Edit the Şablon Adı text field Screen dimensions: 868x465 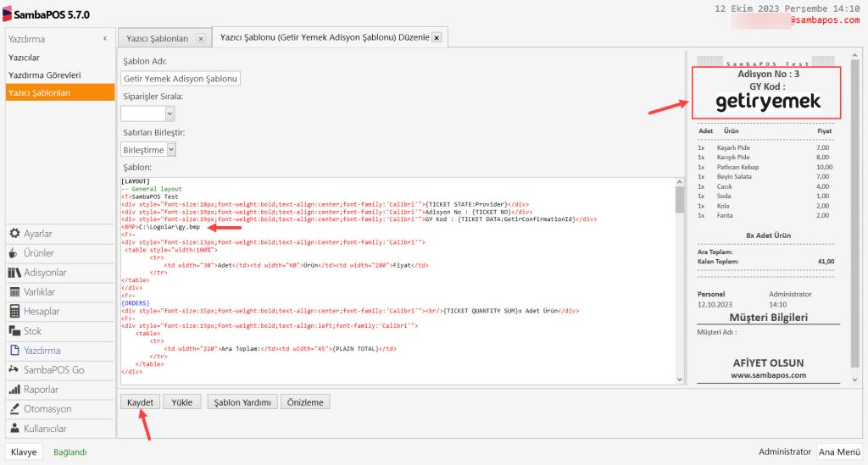[181, 79]
